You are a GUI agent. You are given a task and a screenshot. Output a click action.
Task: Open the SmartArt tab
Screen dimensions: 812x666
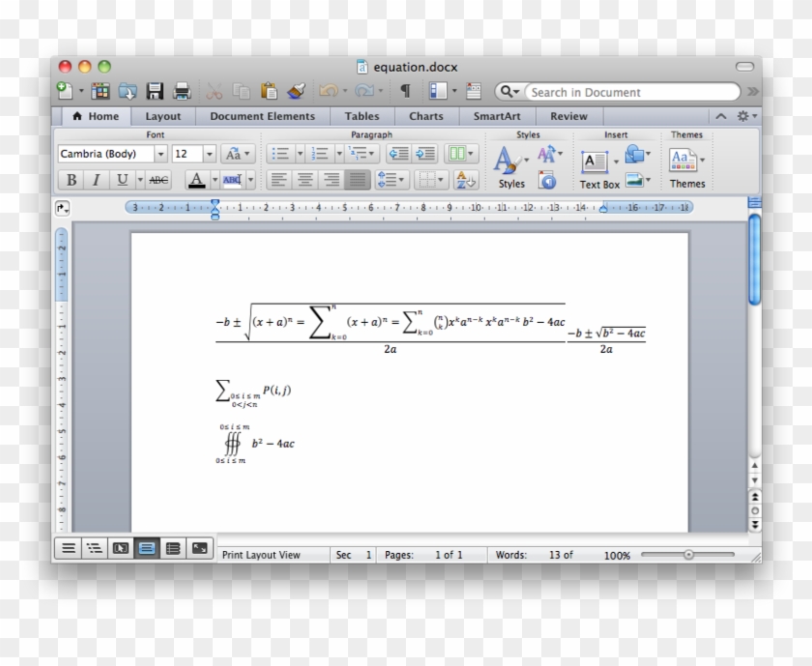pos(497,116)
